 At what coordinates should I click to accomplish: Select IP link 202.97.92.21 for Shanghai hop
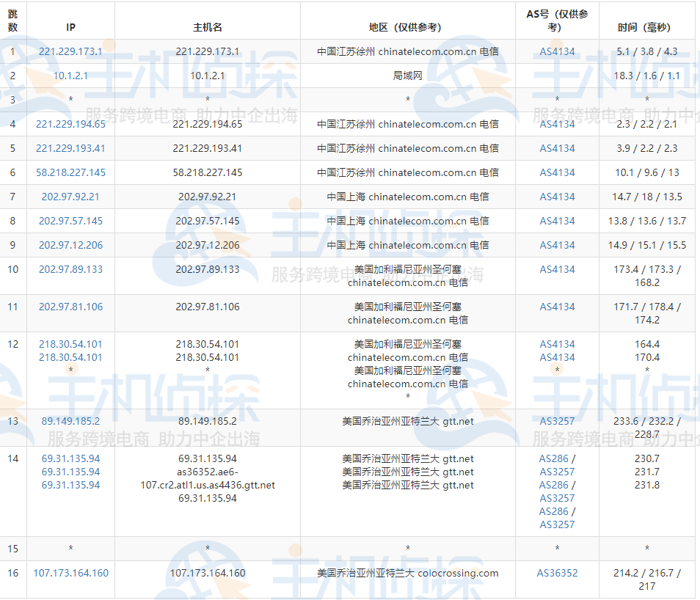point(70,197)
